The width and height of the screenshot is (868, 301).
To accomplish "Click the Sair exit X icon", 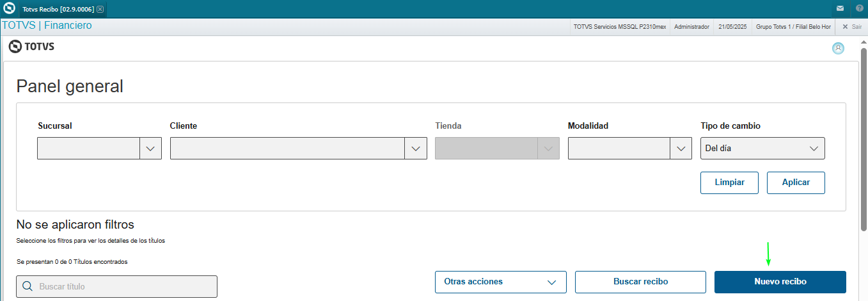I will pos(846,27).
